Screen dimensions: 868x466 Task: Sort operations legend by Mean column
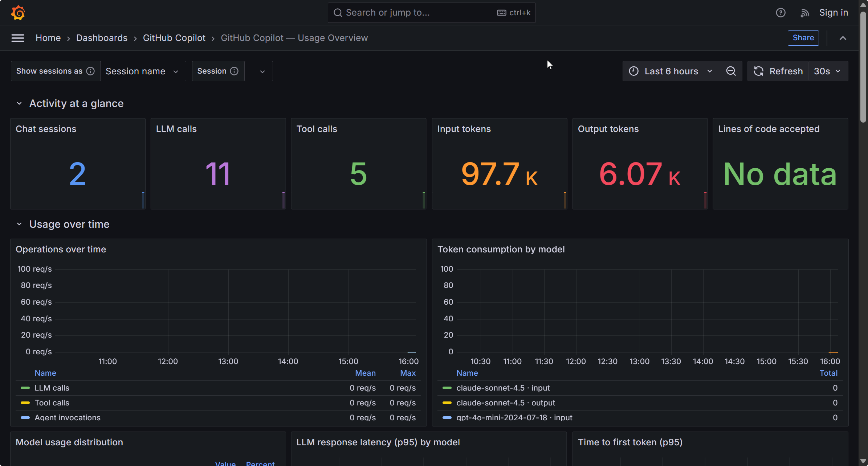(365, 373)
